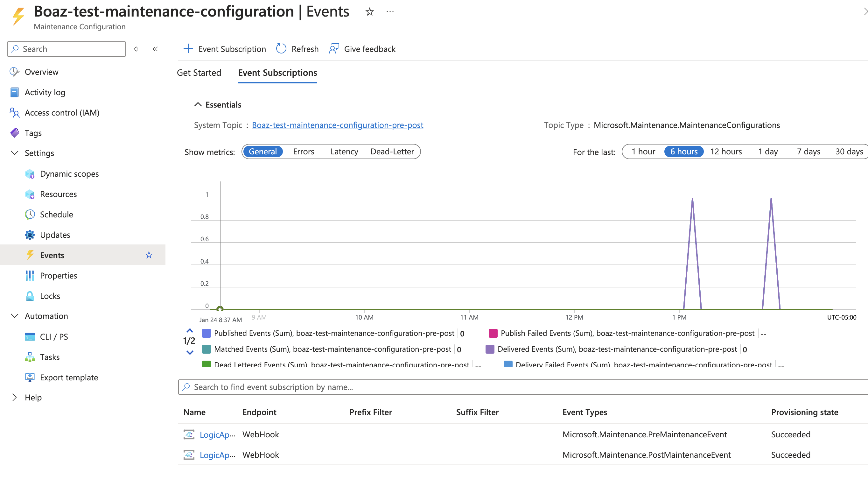
Task: Click star next to Events menu item
Action: click(x=149, y=255)
